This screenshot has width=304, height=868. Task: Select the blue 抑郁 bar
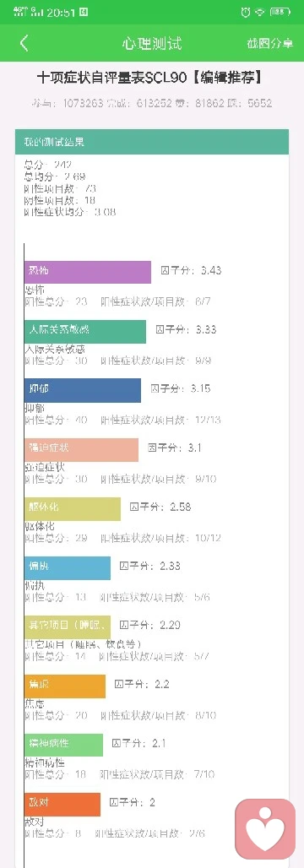click(83, 390)
